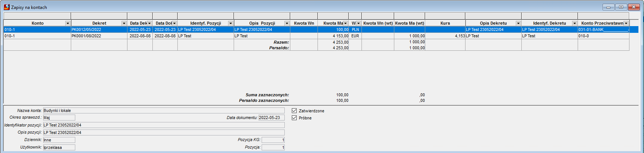Open the Konto Przeciwstawne filter dropdown
This screenshot has width=644, height=153.
pyautogui.click(x=626, y=23)
